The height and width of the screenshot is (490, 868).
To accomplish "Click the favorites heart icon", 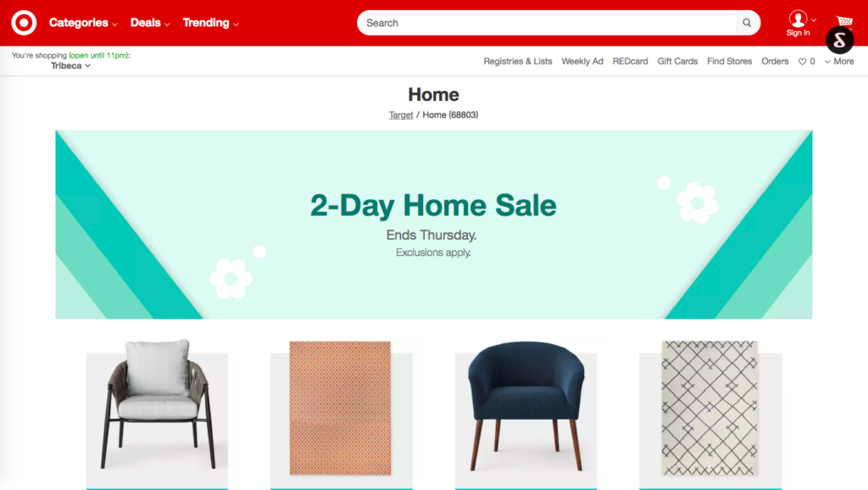I will coord(802,61).
